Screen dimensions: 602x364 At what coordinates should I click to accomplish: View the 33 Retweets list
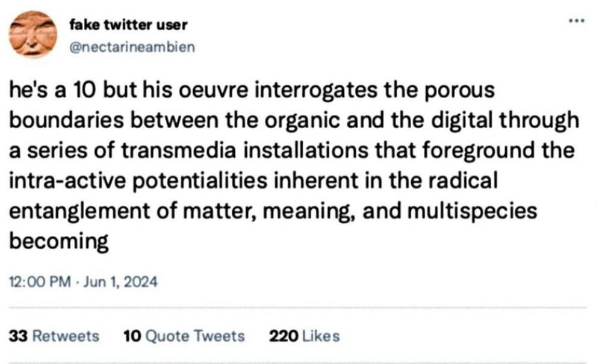pos(54,336)
